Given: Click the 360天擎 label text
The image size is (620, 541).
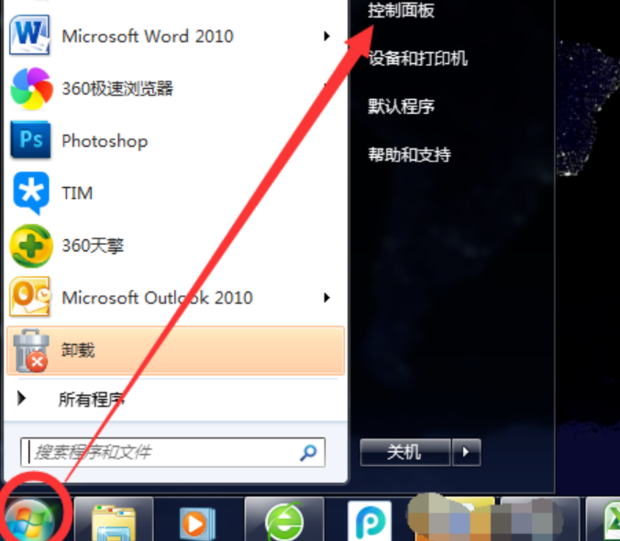Looking at the screenshot, I should point(93,246).
